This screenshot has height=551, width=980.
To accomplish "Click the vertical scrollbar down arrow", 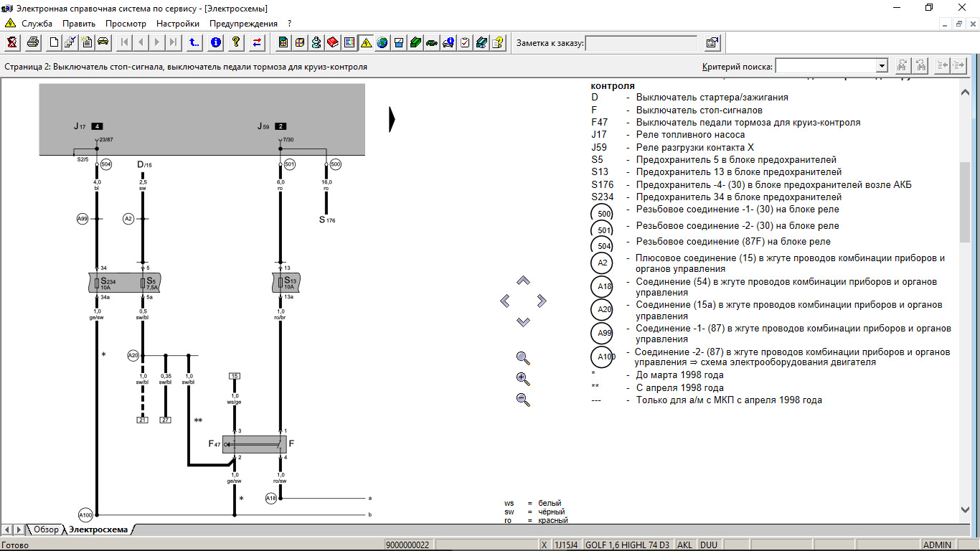I will (965, 509).
